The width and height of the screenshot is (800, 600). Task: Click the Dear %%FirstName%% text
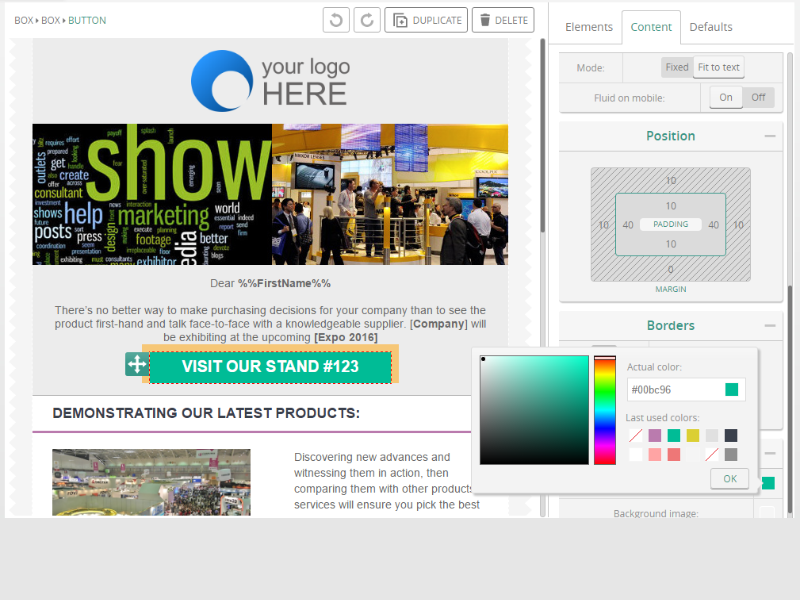point(270,283)
